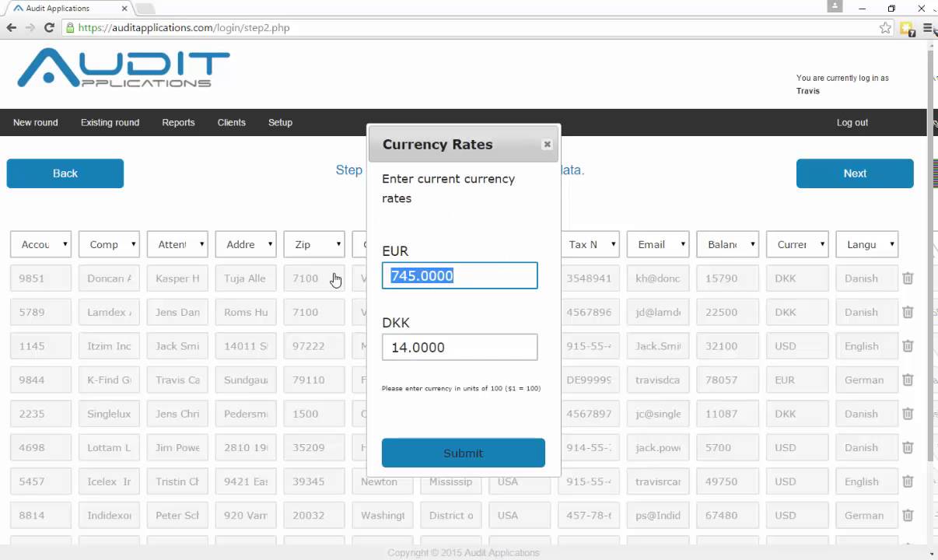This screenshot has height=560, width=938.
Task: Click the District o state field
Action: 451,515
